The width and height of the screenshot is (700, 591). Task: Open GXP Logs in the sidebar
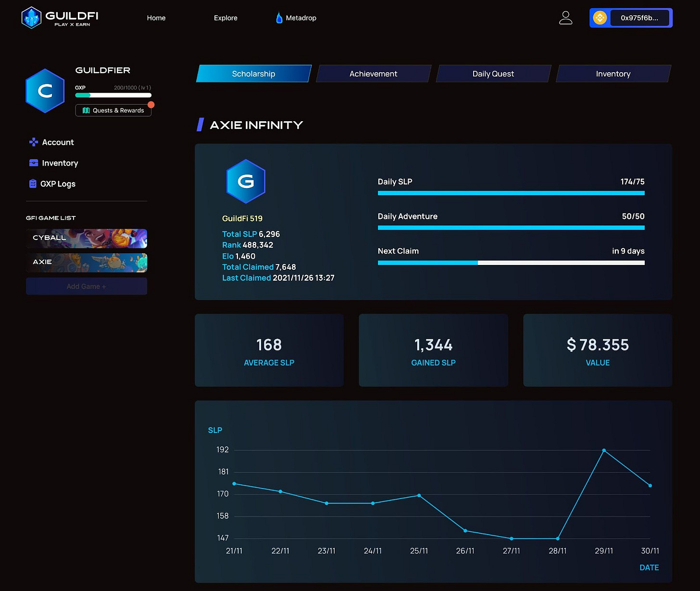(x=52, y=184)
